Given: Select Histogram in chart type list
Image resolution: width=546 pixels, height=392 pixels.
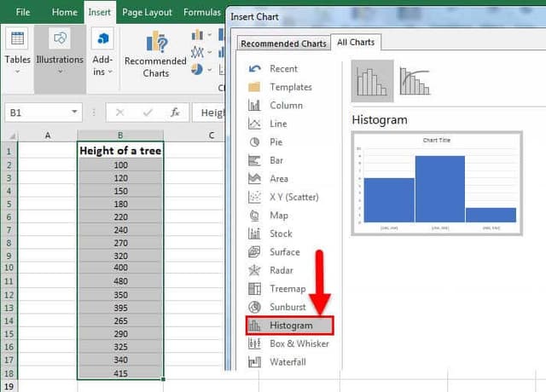Looking at the screenshot, I should (x=290, y=326).
